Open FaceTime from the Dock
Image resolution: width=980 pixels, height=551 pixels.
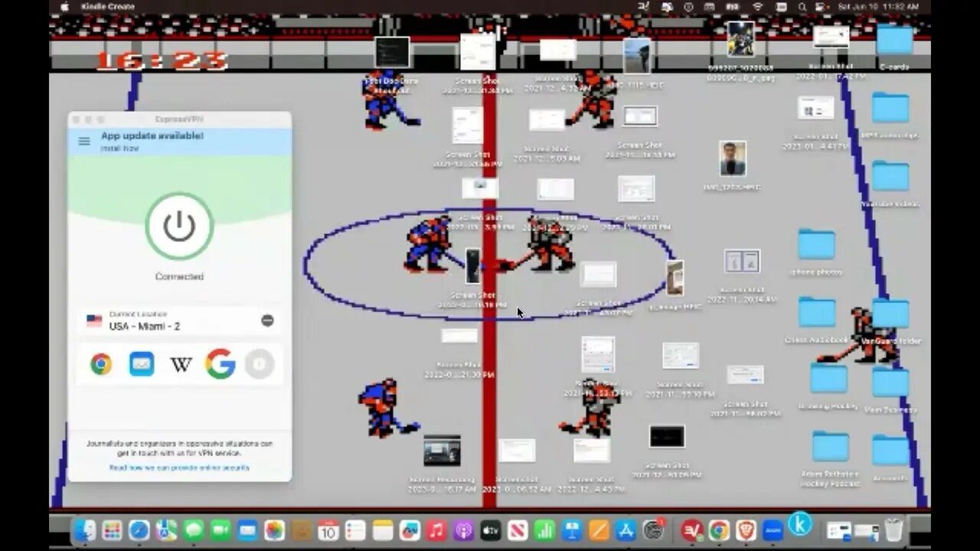tap(220, 530)
